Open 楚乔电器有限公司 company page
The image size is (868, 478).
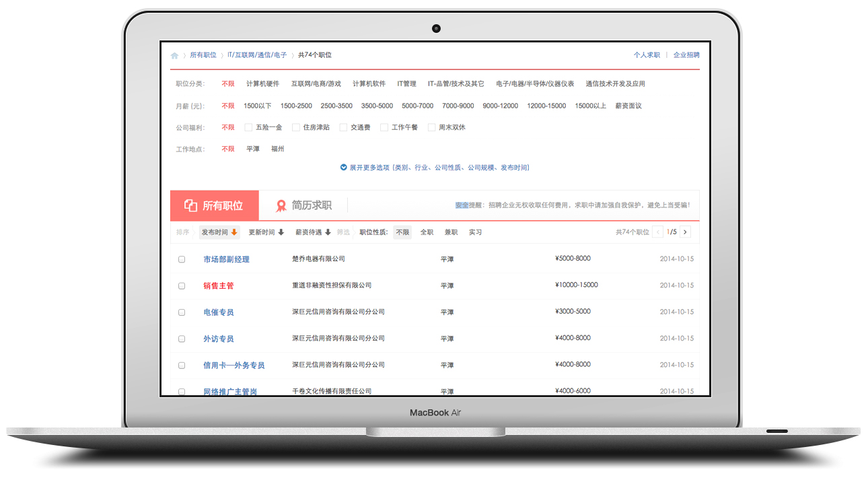[x=318, y=259]
